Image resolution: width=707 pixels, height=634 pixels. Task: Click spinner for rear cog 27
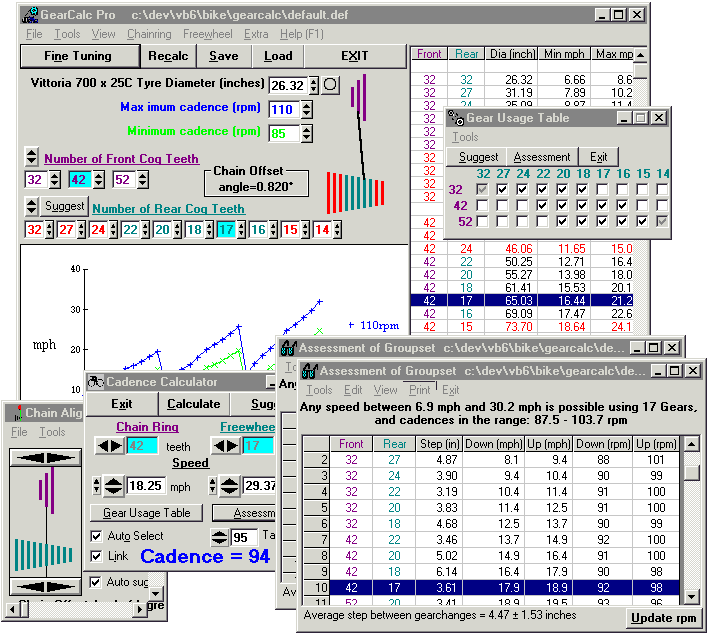(81, 230)
